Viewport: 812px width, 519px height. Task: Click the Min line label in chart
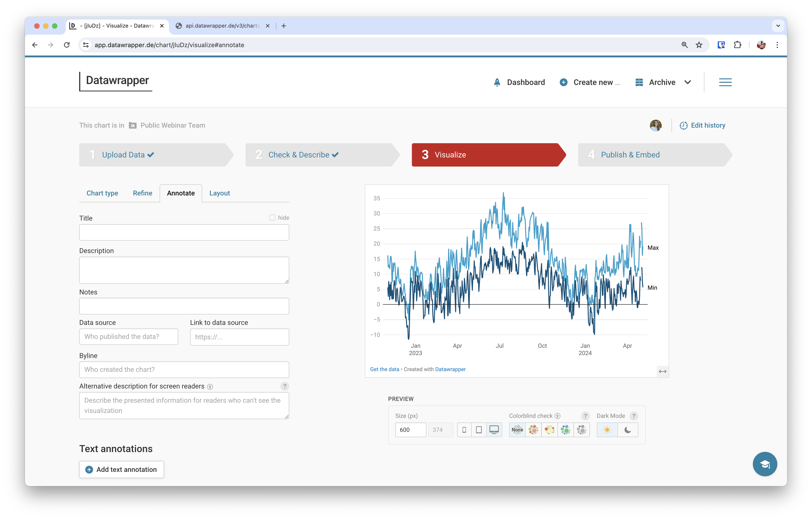click(652, 288)
